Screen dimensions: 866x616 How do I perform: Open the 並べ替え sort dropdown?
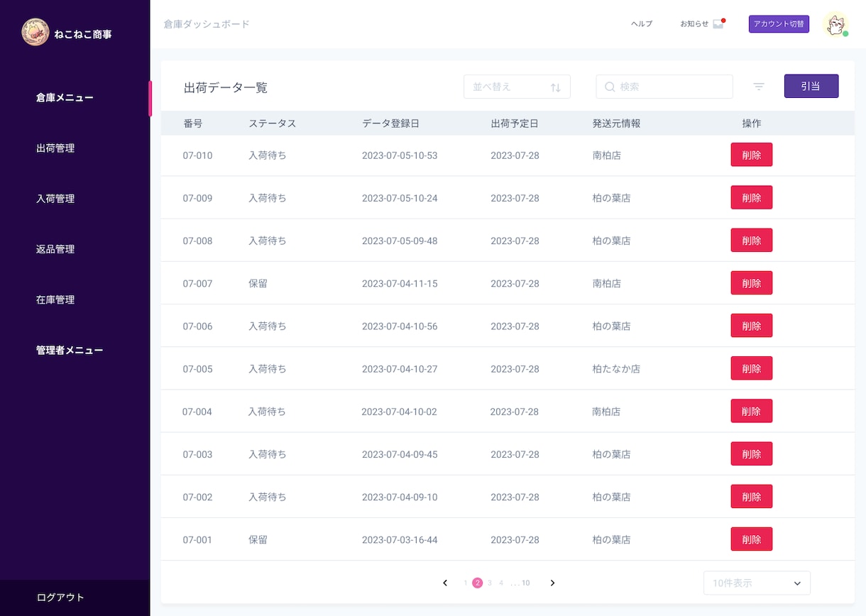coord(517,87)
